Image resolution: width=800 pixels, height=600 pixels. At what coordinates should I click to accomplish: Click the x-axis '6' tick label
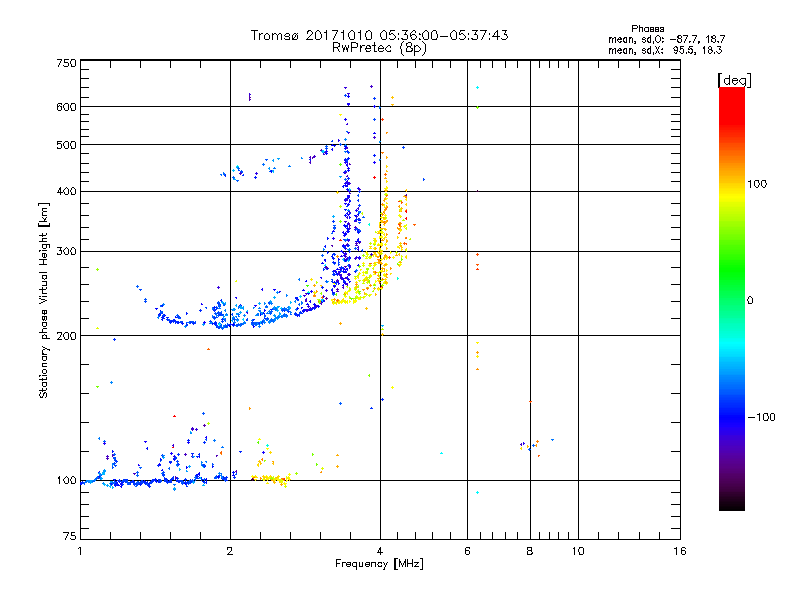[x=467, y=551]
